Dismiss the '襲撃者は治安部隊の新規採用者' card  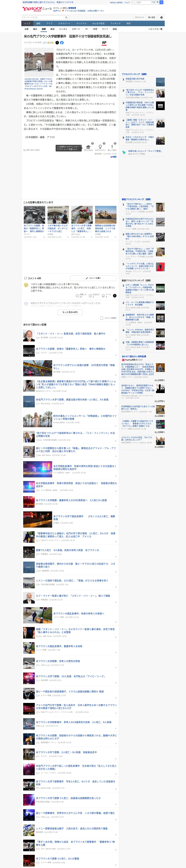coord(115,237)
